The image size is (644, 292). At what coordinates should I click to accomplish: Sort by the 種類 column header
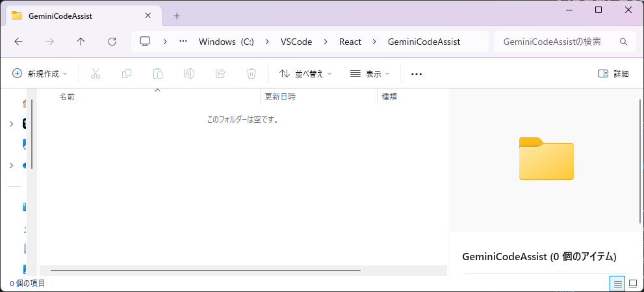coord(413,97)
